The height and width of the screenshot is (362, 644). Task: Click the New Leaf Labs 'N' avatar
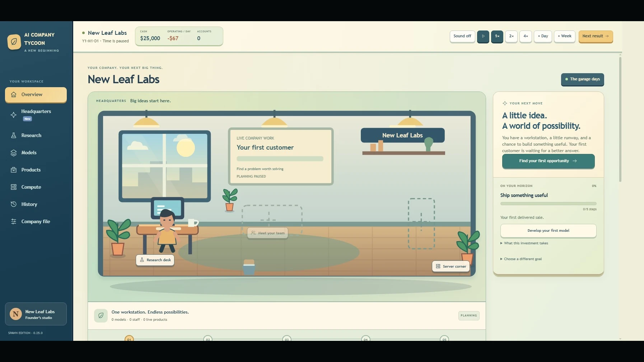15,314
